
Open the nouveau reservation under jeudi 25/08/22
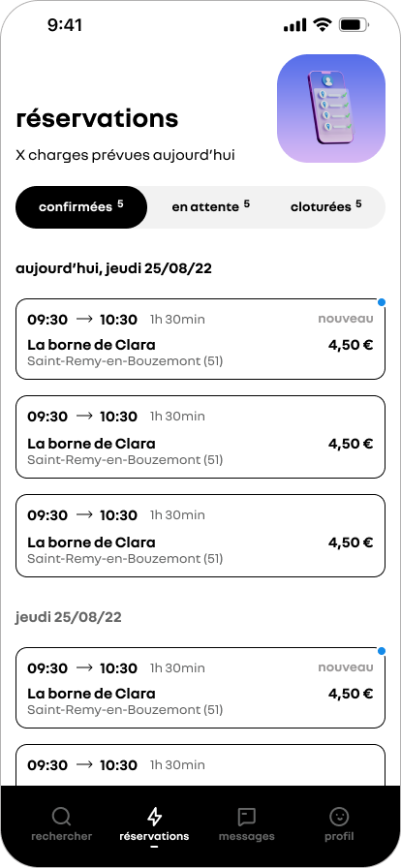tap(200, 688)
